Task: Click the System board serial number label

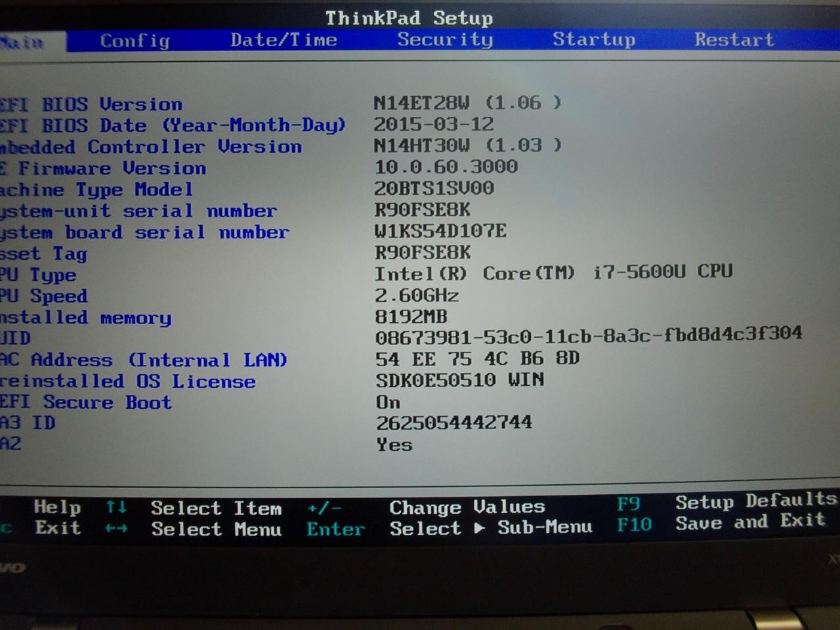Action: click(x=144, y=232)
